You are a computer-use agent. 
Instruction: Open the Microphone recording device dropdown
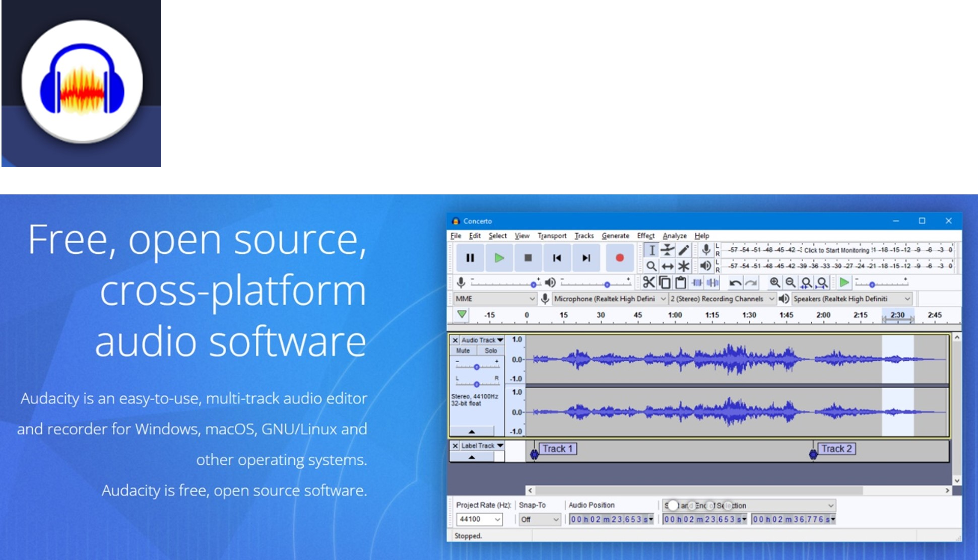pos(610,299)
